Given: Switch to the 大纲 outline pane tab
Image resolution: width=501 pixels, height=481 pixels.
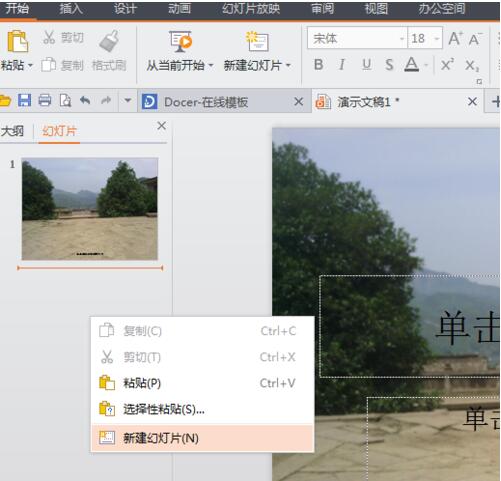Looking at the screenshot, I should (13, 131).
